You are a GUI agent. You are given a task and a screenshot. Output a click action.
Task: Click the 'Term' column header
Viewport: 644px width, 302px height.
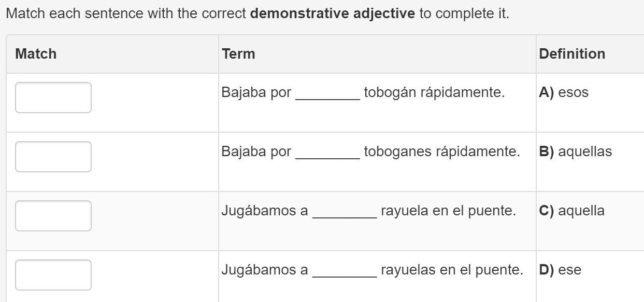pyautogui.click(x=238, y=53)
